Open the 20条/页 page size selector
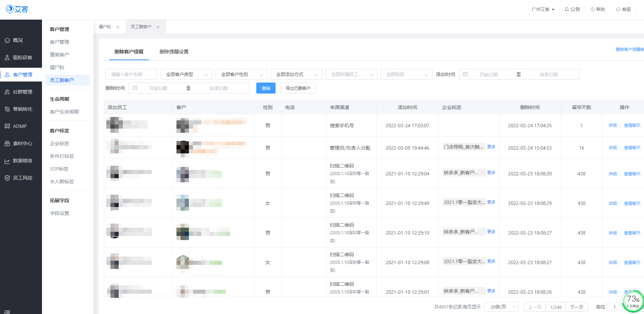Image resolution: width=644 pixels, height=314 pixels. (x=501, y=307)
